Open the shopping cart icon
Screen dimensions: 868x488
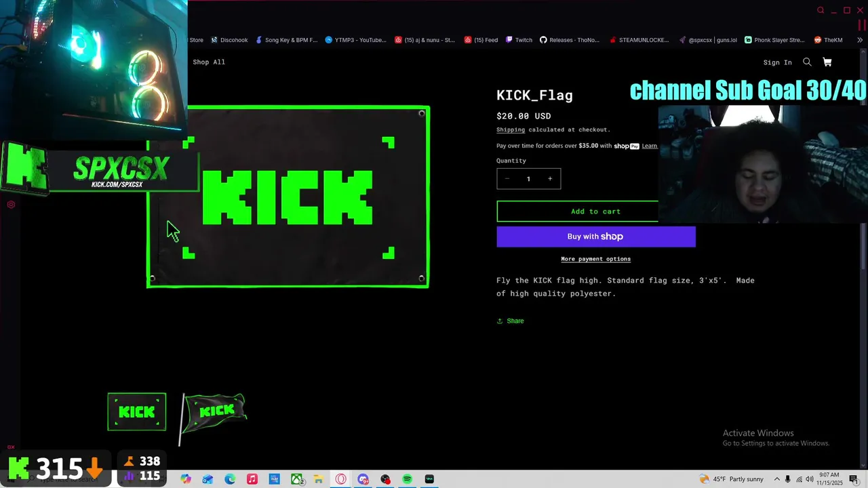(827, 62)
